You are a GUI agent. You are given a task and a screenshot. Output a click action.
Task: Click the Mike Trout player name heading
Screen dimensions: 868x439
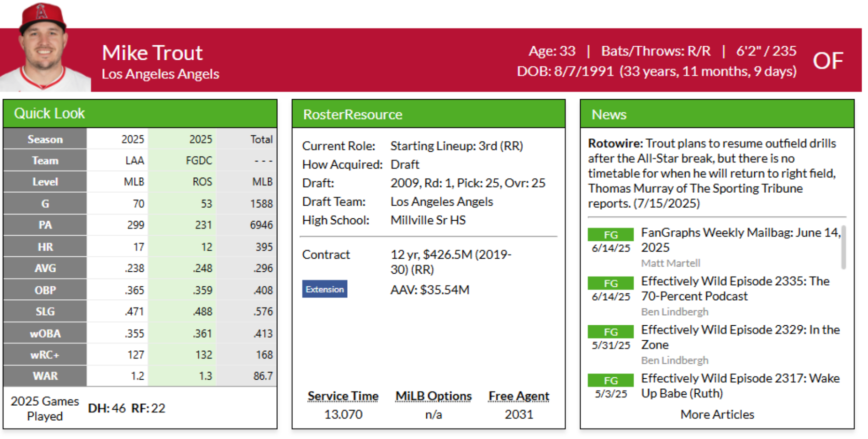click(x=152, y=53)
